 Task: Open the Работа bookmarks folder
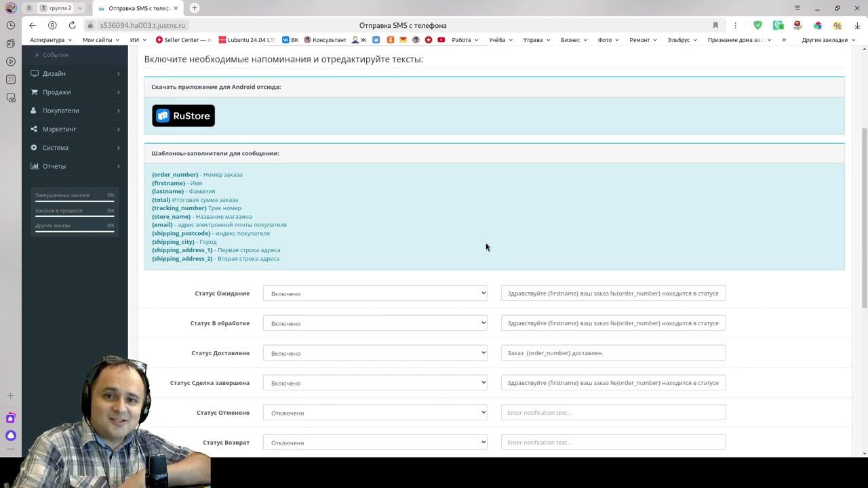(x=465, y=40)
